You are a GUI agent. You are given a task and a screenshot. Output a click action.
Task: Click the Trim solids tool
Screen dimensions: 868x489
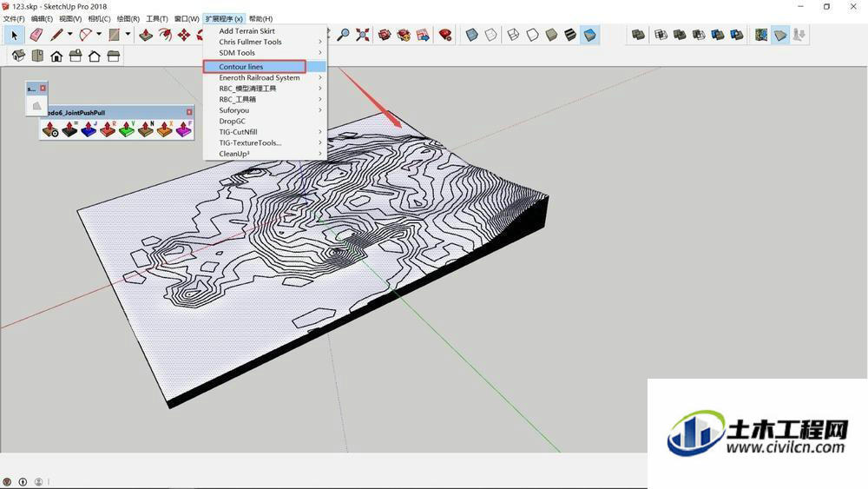[x=718, y=35]
